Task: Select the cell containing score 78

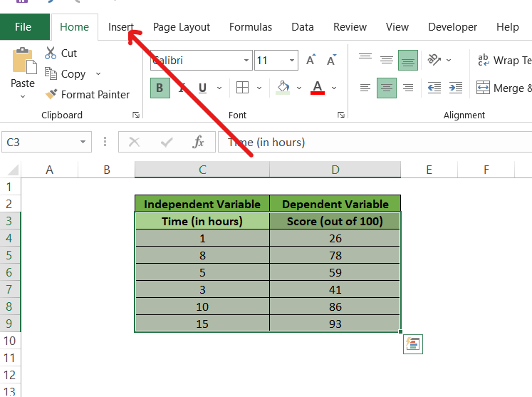Action: click(x=335, y=255)
